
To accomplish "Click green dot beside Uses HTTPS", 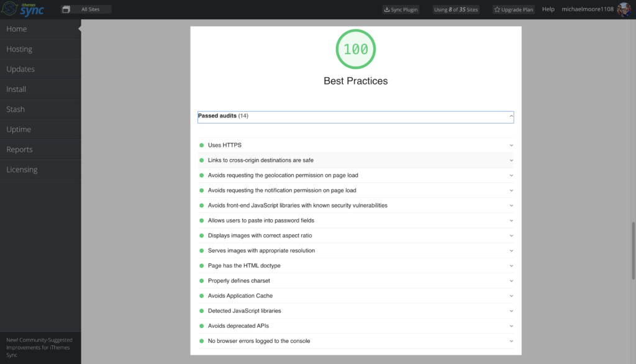I will [202, 145].
